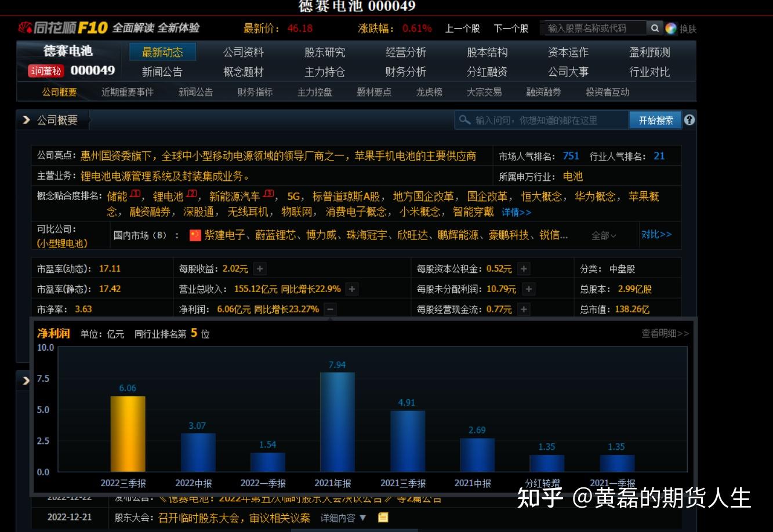Click the 开始搜索 button

656,120
